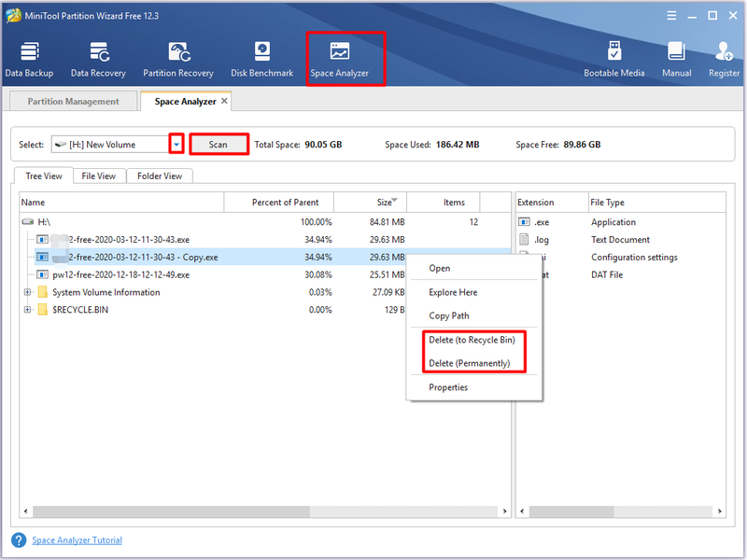747x560 pixels.
Task: Click the file list horizontal scrollbar
Action: click(265, 511)
